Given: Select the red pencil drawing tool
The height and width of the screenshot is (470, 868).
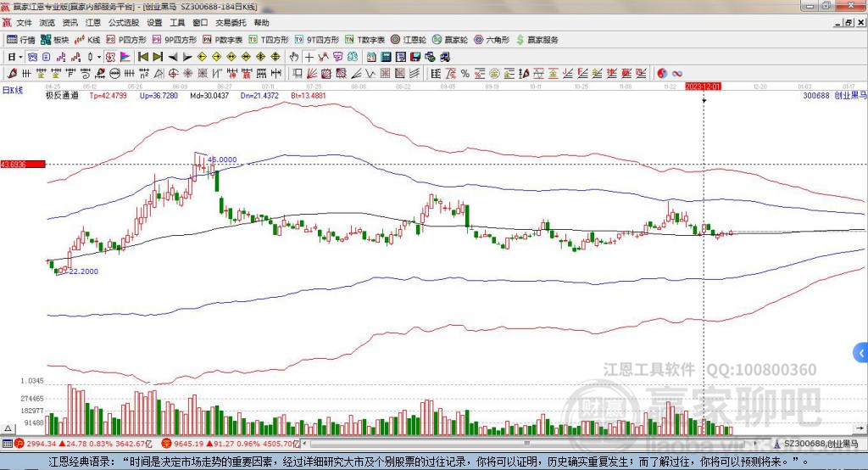Looking at the screenshot, I should (x=12, y=73).
